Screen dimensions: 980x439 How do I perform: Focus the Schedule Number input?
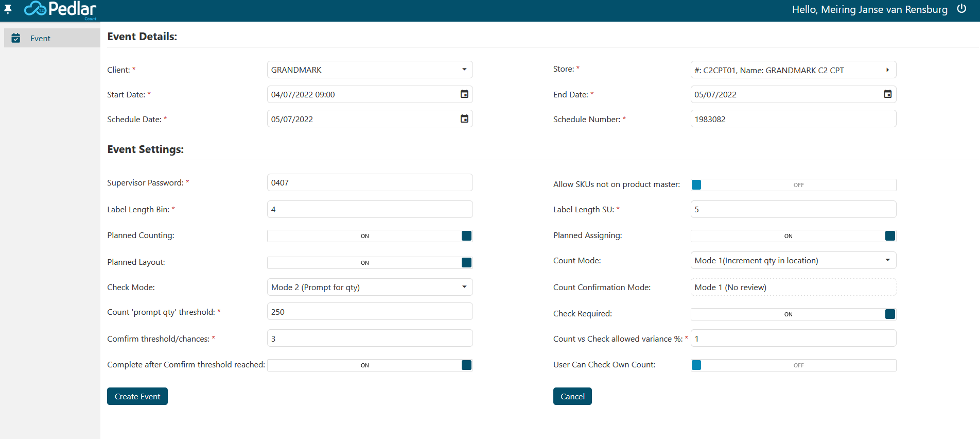click(793, 119)
